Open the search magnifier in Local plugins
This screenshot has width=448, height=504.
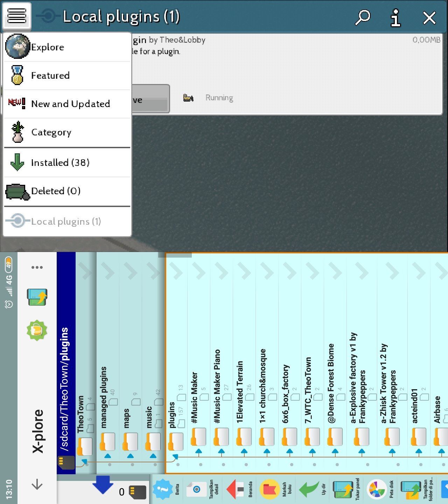click(363, 17)
